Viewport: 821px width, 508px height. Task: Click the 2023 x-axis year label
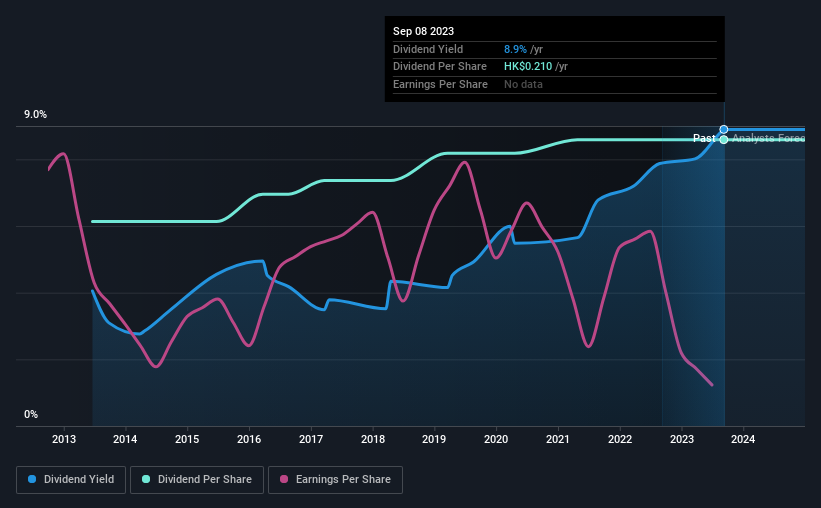(x=682, y=439)
